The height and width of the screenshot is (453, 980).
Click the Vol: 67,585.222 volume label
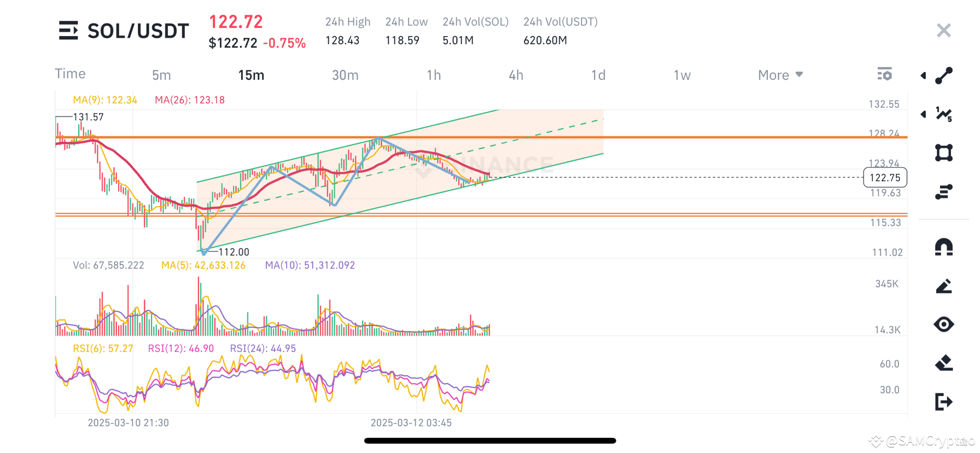(109, 265)
